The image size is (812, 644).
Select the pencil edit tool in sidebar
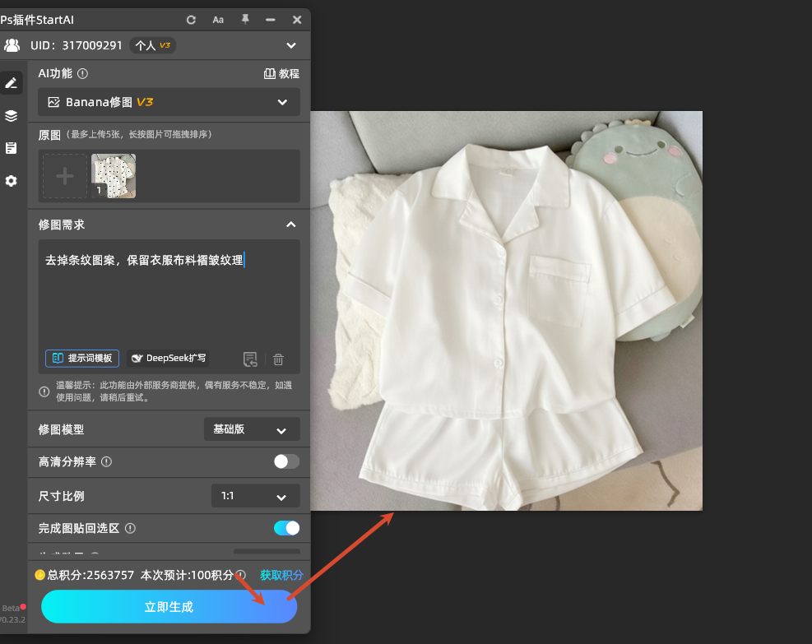pos(12,82)
